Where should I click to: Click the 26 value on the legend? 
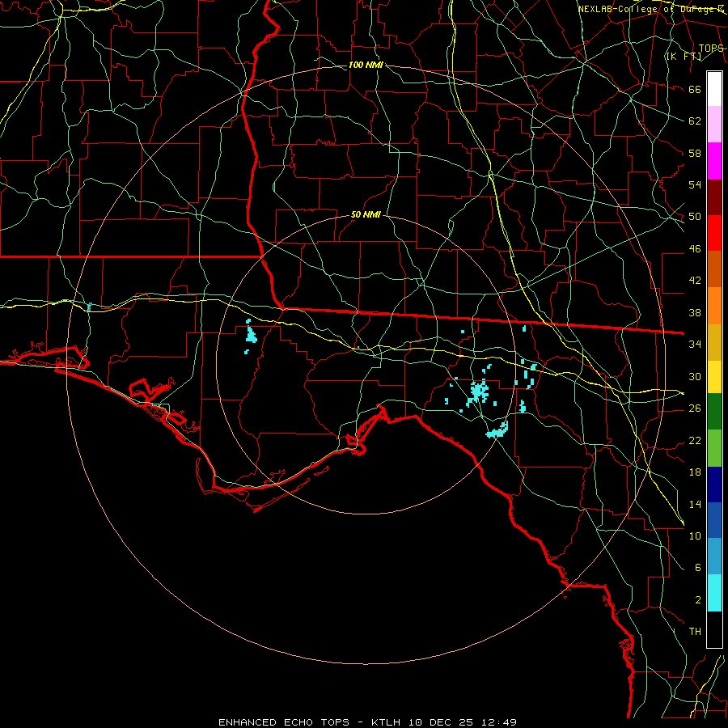[x=695, y=408]
